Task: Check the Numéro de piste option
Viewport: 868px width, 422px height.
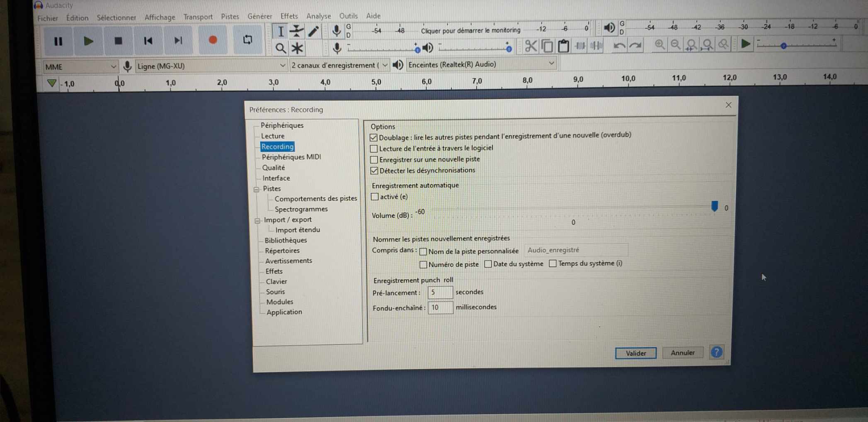Action: (423, 264)
